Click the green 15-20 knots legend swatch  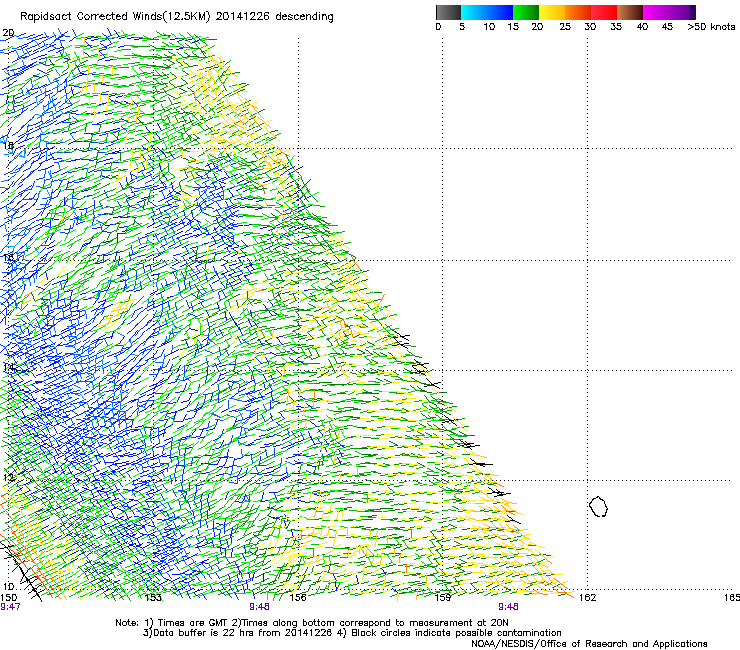[x=526, y=12]
